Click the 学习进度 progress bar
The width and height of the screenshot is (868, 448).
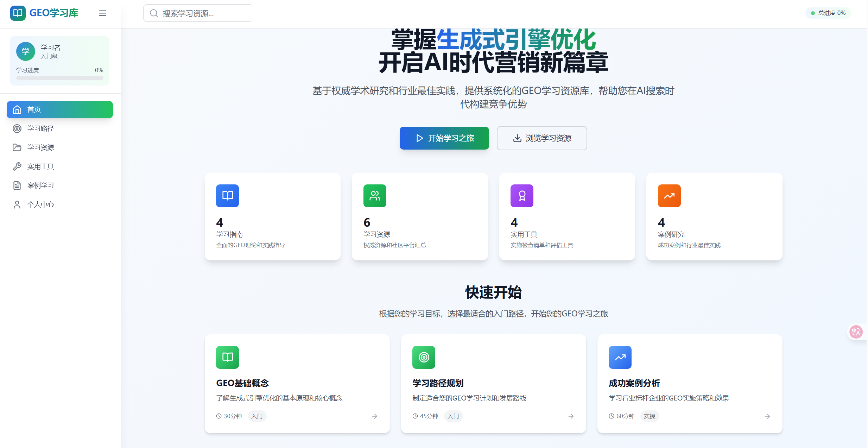(x=59, y=78)
